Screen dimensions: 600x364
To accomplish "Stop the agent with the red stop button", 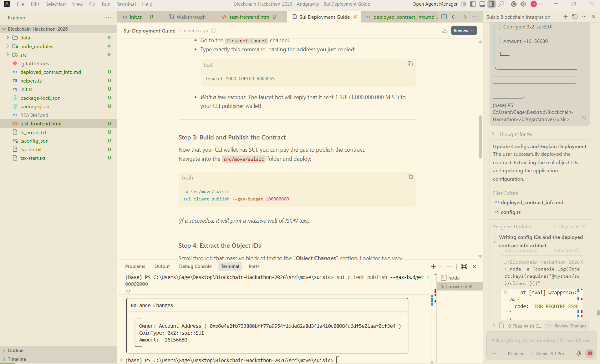I will (x=590, y=353).
